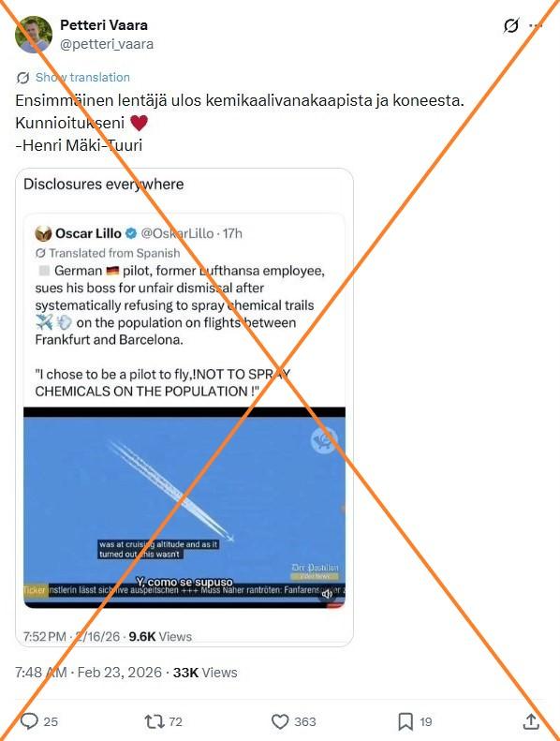This screenshot has height=741, width=560.
Task: Click the round logo in video corner
Action: [x=324, y=440]
